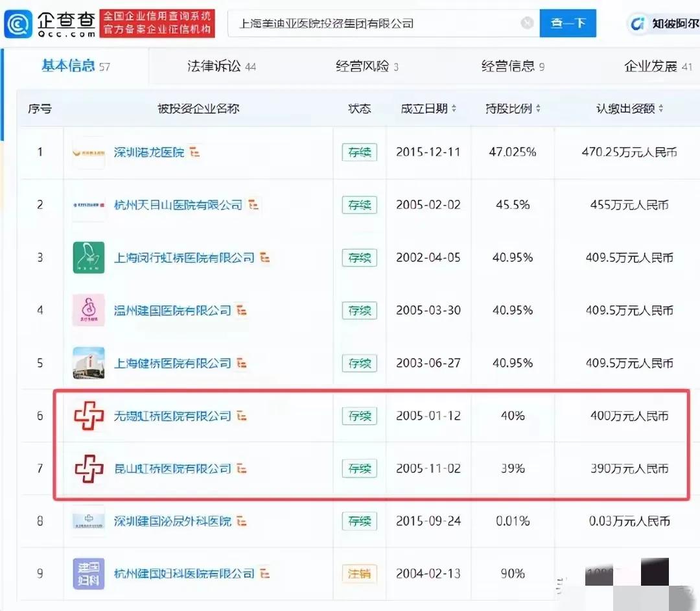Click the 杭州天目山医院 logo thumbnail
The height and width of the screenshot is (611, 700).
click(88, 205)
